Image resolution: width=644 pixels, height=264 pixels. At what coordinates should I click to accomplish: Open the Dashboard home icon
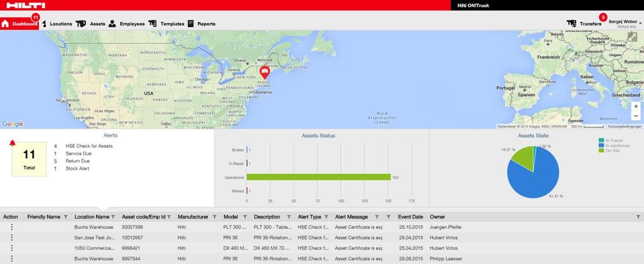(x=5, y=24)
